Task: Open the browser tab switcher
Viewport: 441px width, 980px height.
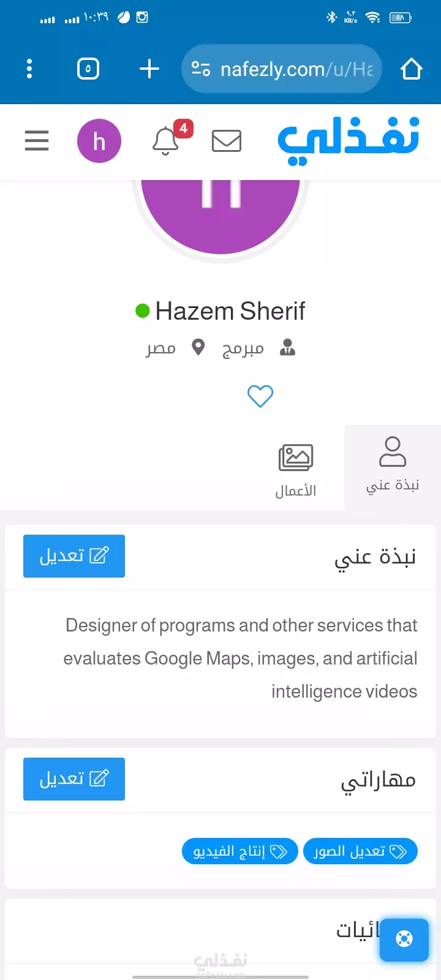Action: point(88,69)
